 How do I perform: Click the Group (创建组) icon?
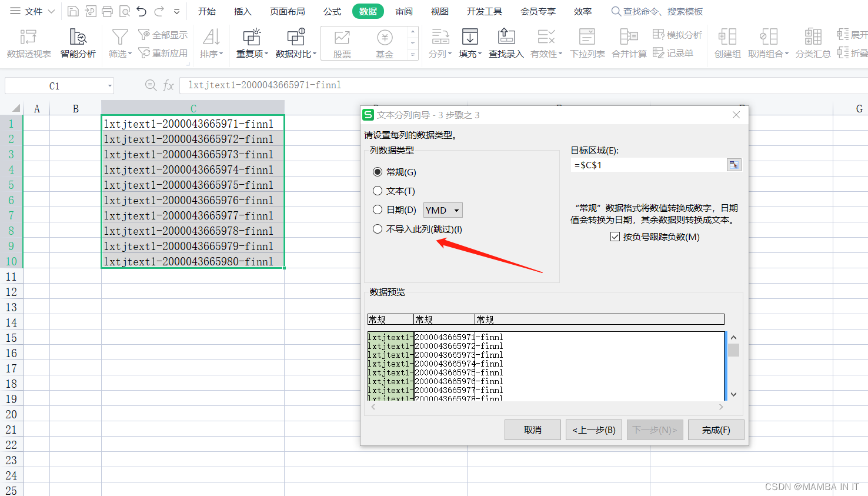click(727, 37)
